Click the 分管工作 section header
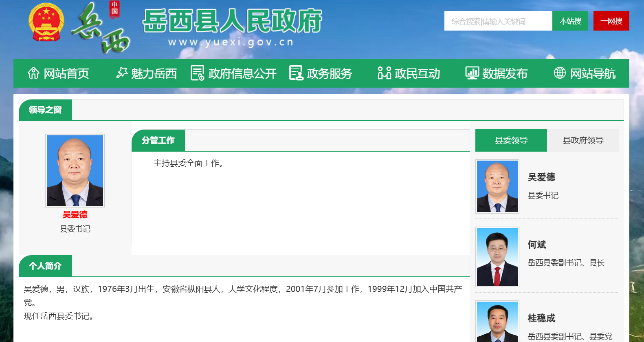Screen dimensions: 644x342 tap(158, 141)
